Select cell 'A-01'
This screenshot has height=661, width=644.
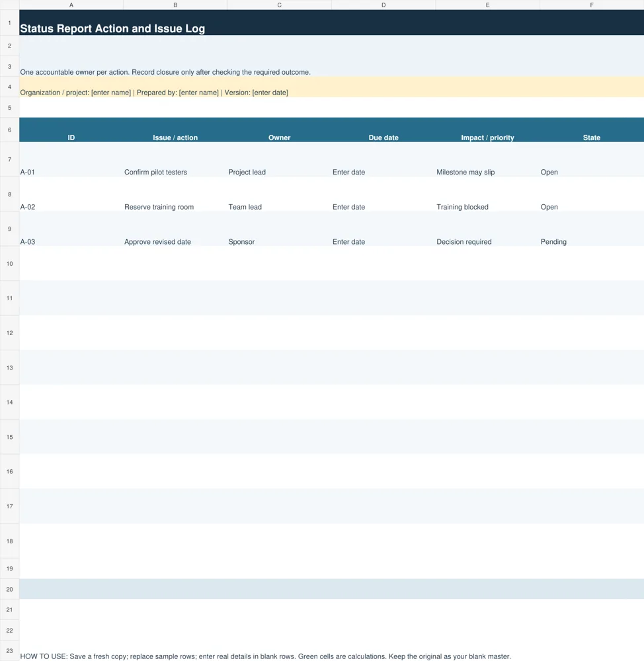tap(71, 159)
